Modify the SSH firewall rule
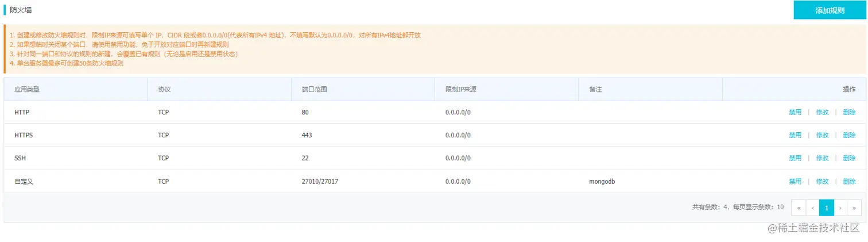Screen dimensions: 868x242 [822, 158]
